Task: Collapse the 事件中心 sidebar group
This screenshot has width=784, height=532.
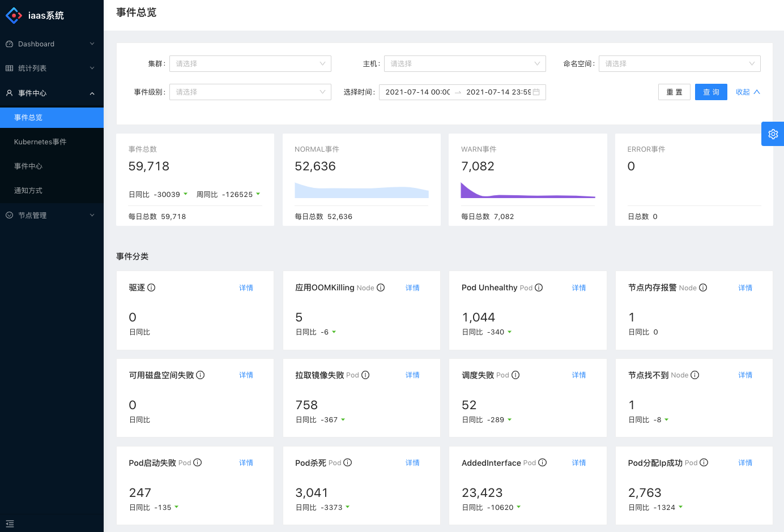Action: click(x=52, y=93)
